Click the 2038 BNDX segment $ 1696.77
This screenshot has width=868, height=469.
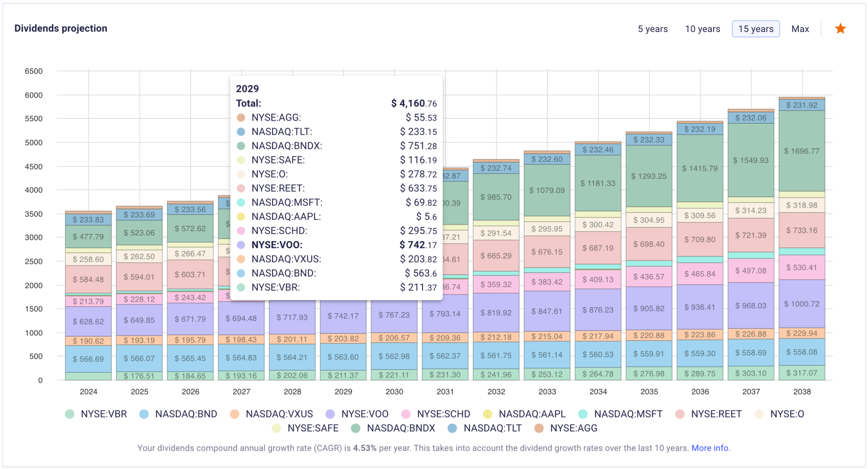coord(802,151)
